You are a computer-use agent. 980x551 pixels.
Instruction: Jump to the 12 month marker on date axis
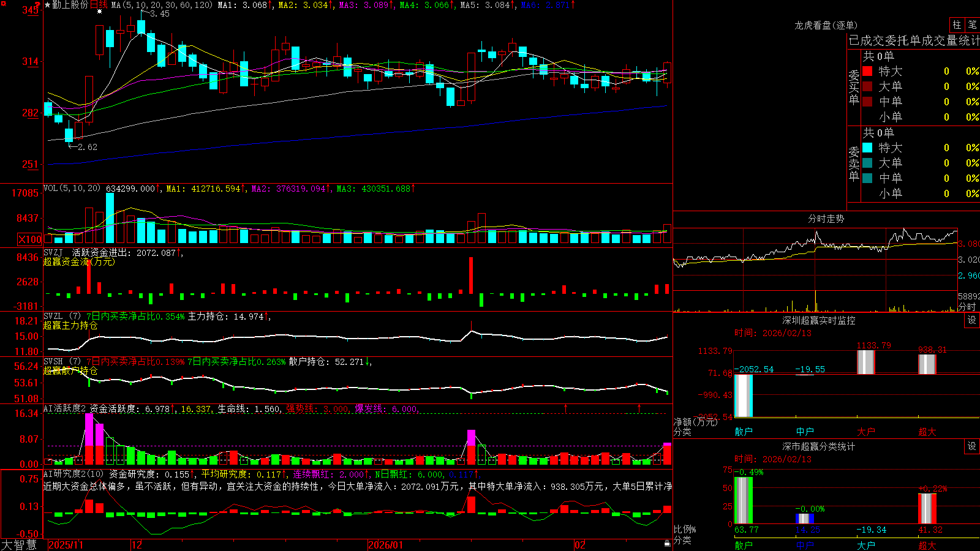point(137,545)
